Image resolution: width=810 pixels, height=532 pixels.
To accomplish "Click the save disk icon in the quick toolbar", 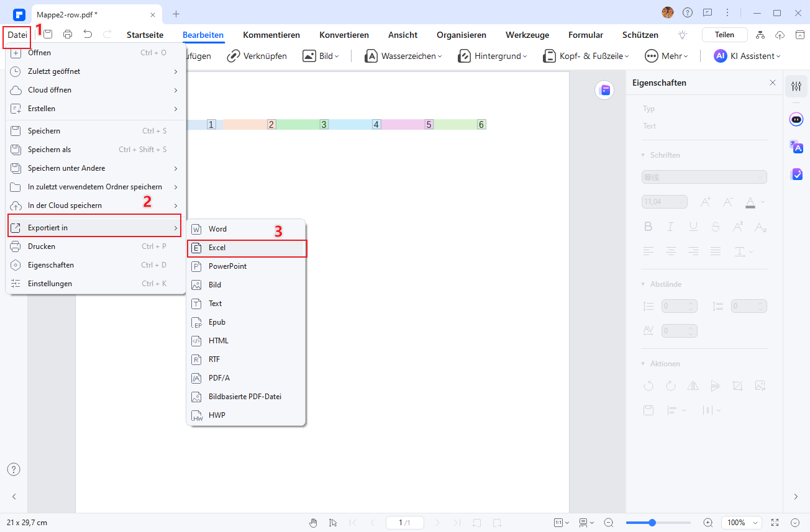I will (x=48, y=35).
